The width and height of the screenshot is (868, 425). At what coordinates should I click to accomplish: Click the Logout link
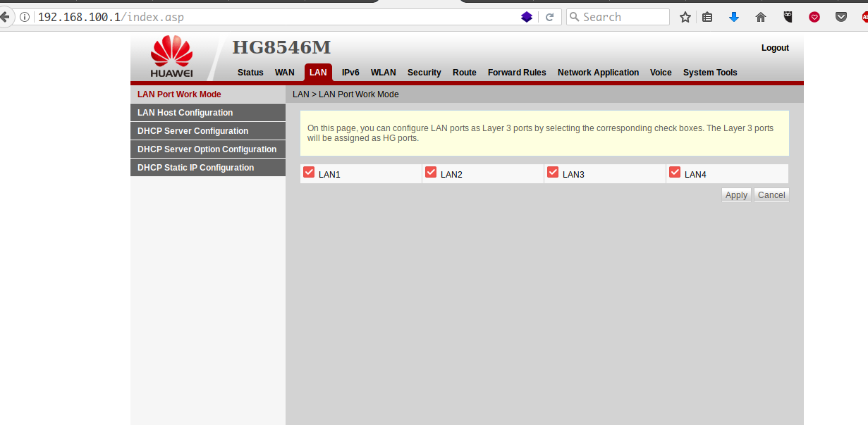[x=775, y=48]
